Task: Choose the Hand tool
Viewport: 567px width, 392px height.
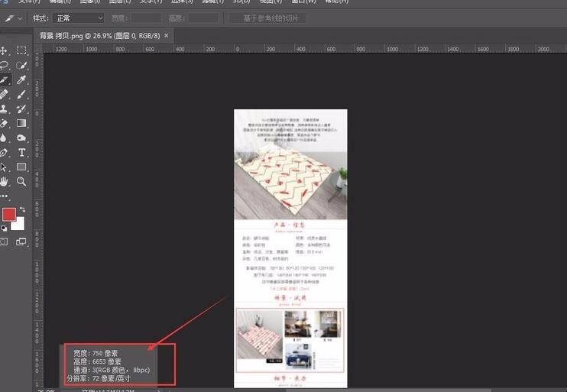Action: 4,181
